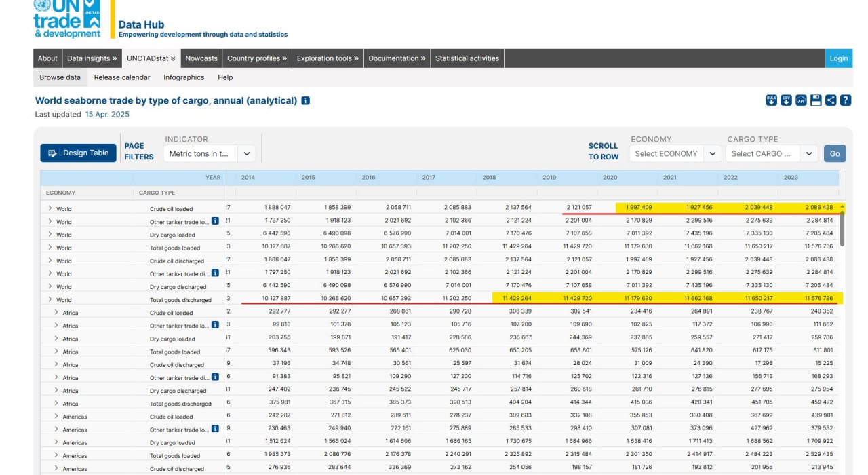This screenshot has width=868, height=475.
Task: Click the save floppy disk icon
Action: point(816,100)
